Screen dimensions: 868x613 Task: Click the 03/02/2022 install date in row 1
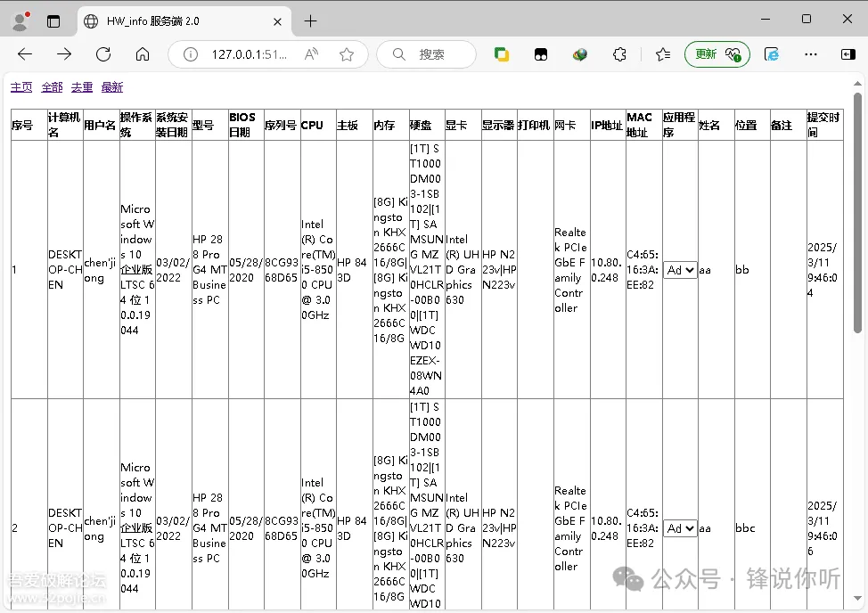tap(173, 270)
